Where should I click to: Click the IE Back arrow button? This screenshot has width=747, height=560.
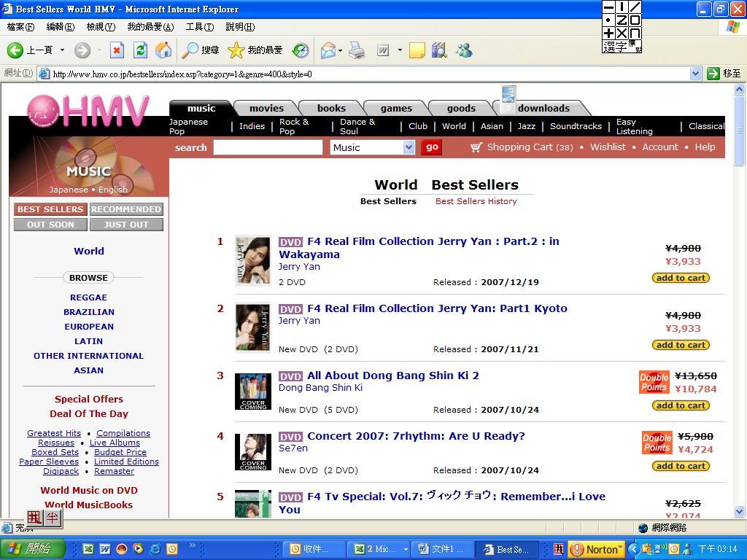[15, 50]
